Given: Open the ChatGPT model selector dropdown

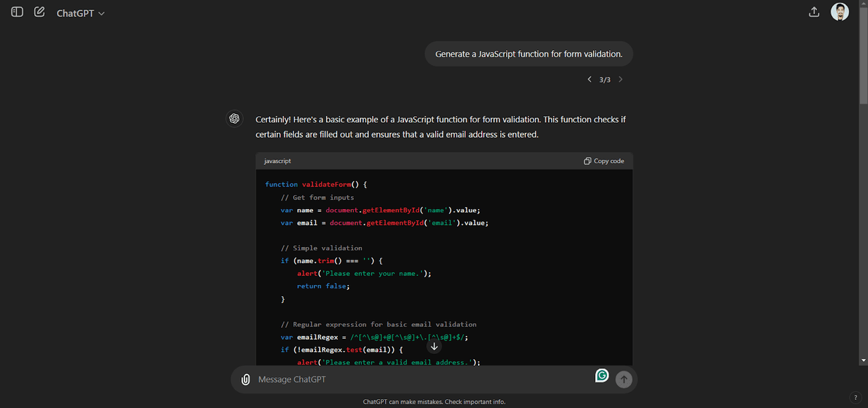Looking at the screenshot, I should point(80,13).
